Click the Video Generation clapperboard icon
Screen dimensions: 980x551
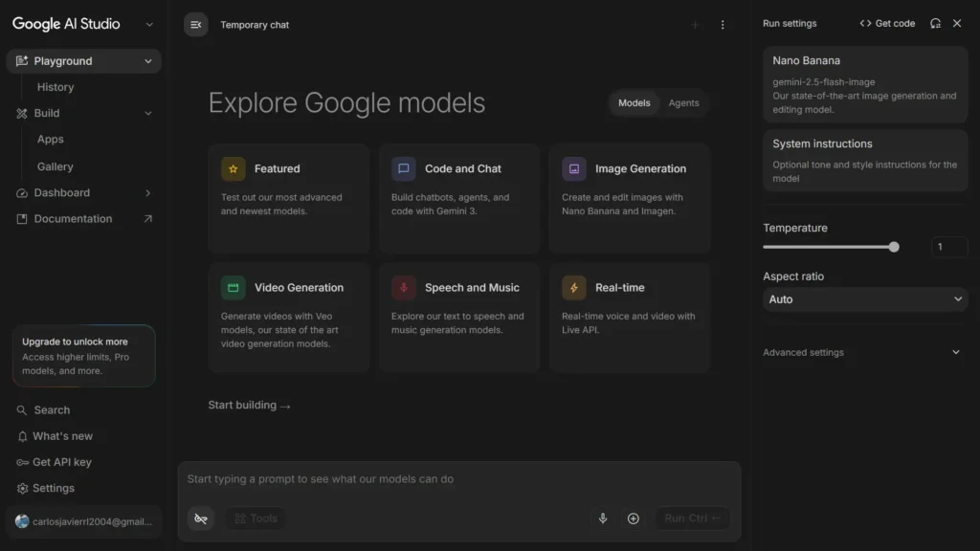[234, 287]
